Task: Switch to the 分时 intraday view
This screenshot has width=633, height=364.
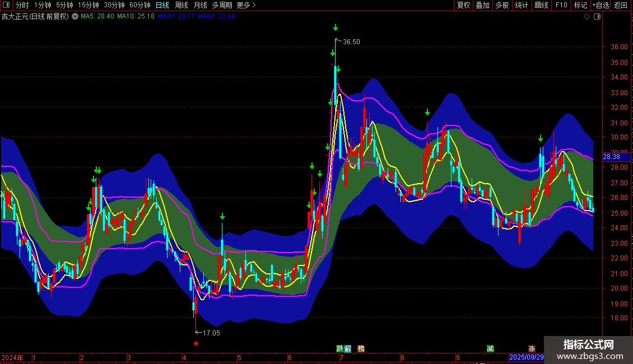Action: coord(22,5)
